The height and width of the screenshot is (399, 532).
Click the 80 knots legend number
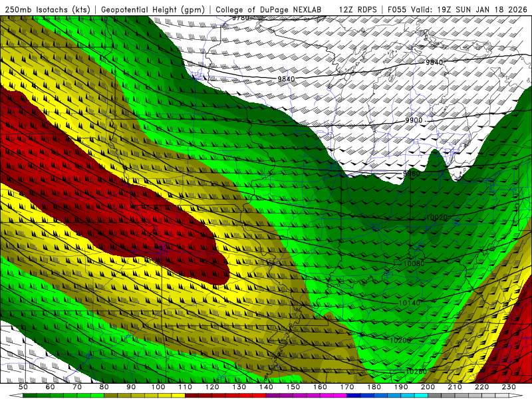[x=104, y=387]
